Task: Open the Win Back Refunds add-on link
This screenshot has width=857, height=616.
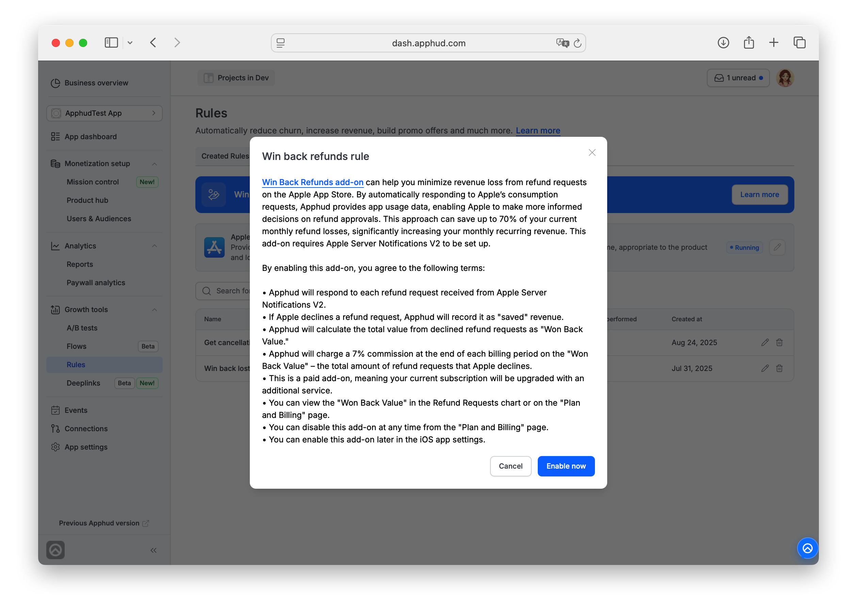Action: point(312,182)
